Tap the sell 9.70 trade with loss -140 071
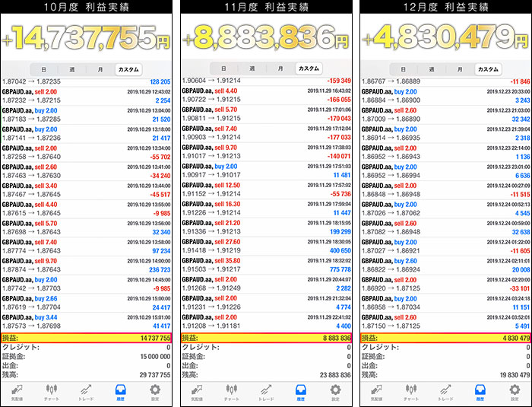This screenshot has width=532, height=407. [266, 152]
